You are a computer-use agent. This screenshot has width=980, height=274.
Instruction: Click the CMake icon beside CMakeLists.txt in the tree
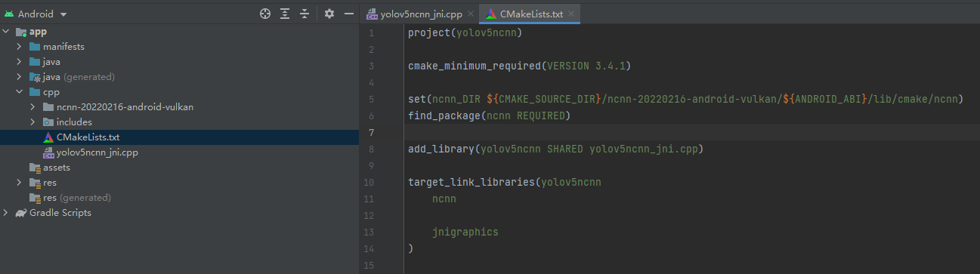[48, 137]
